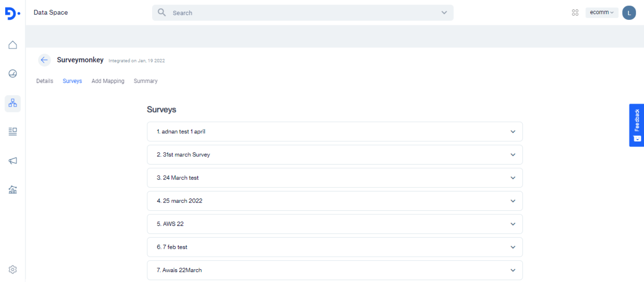Open the list view icon in sidebar

(13, 131)
